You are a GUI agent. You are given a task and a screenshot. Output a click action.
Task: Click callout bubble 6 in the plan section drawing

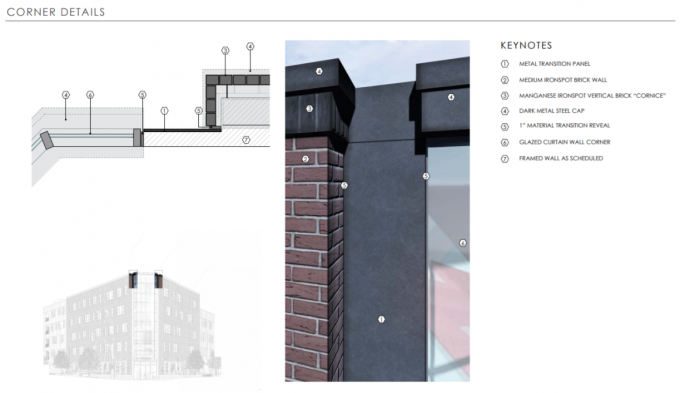[90, 95]
